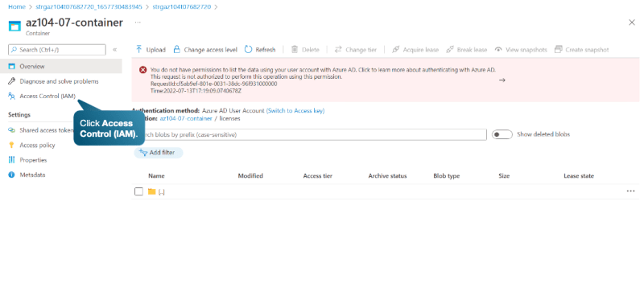Screen dimensions: 644x296
Task: Sort by the Modified column header
Action: pos(250,175)
